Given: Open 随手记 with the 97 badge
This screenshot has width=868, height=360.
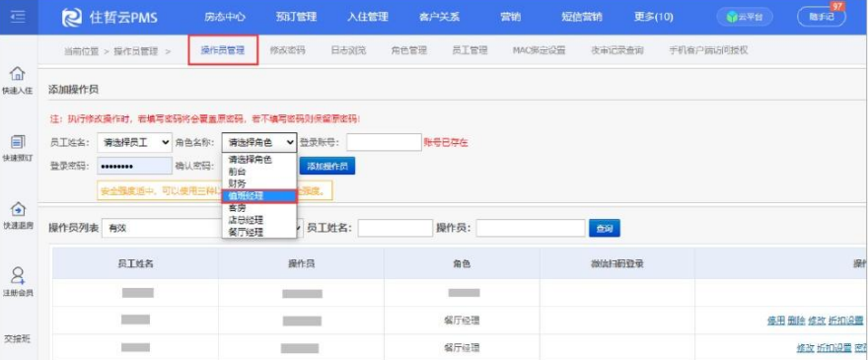Looking at the screenshot, I should 821,17.
